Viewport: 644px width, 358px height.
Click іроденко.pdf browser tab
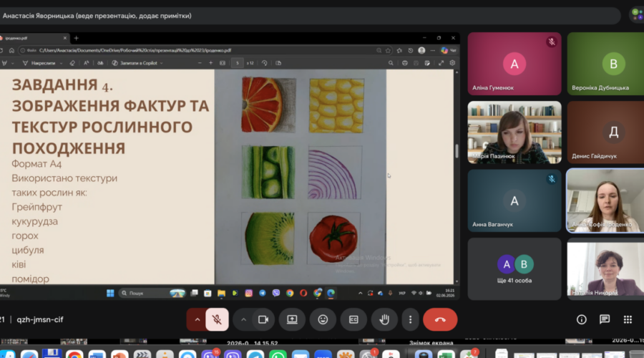(x=34, y=38)
